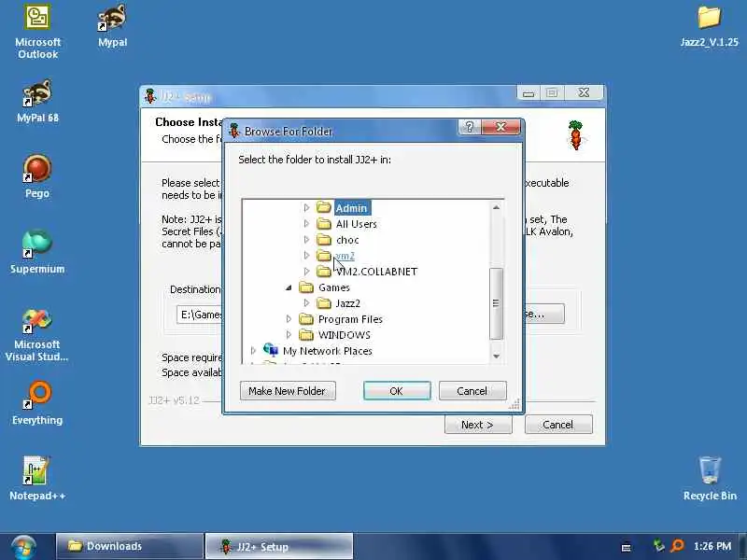Click the folder tree scrollbar down arrow
The image size is (747, 560).
(496, 357)
